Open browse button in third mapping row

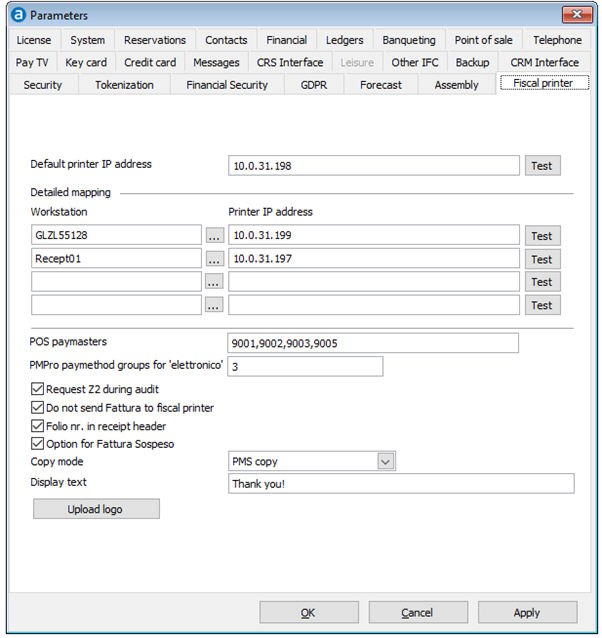(x=214, y=282)
